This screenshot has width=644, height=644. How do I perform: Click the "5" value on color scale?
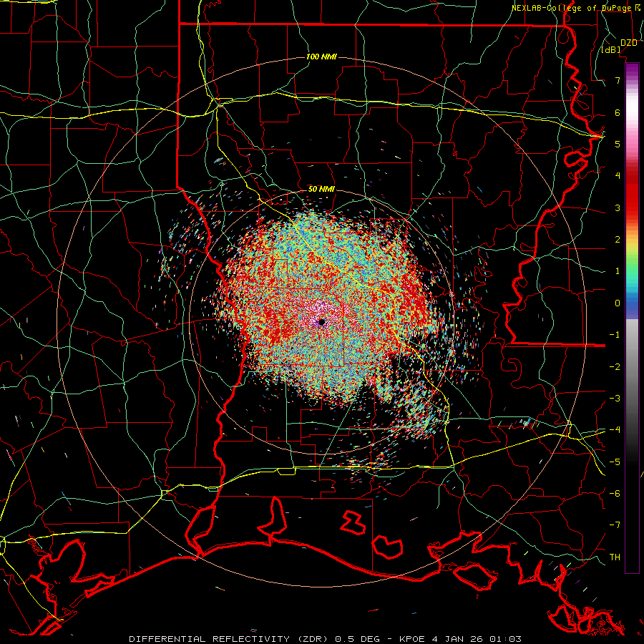pyautogui.click(x=618, y=144)
